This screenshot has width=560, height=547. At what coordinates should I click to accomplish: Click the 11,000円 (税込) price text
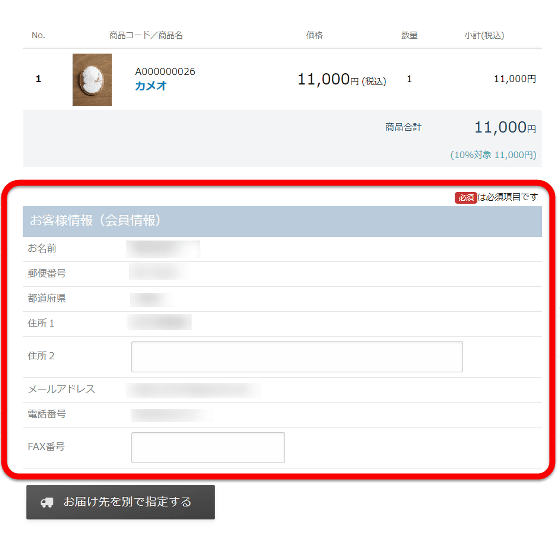[342, 79]
